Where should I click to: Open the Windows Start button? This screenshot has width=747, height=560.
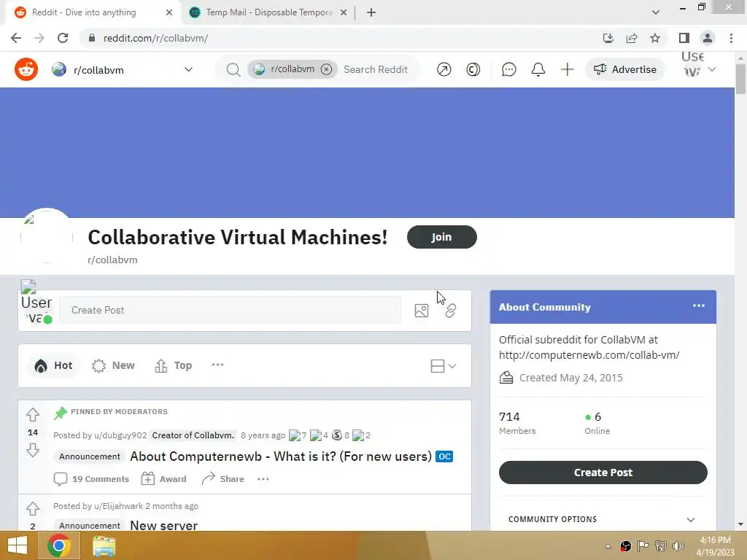tap(18, 545)
